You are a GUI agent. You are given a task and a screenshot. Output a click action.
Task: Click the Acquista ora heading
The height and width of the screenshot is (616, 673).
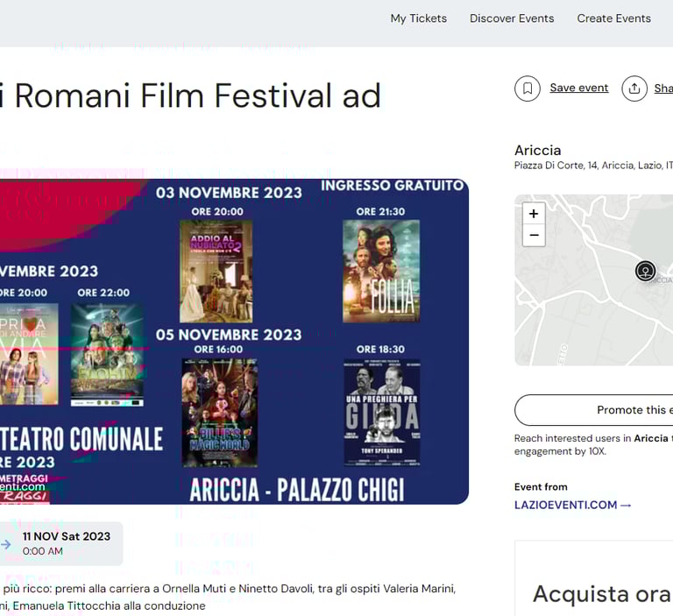click(602, 594)
